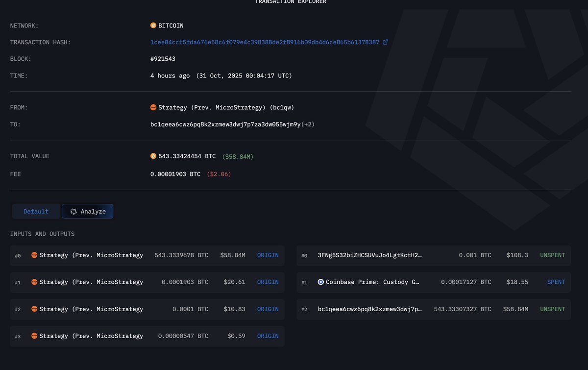Click block number #921543

point(163,59)
